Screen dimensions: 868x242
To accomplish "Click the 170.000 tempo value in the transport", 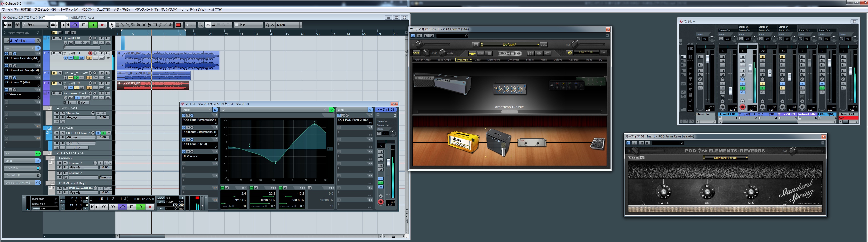I will [x=178, y=205].
